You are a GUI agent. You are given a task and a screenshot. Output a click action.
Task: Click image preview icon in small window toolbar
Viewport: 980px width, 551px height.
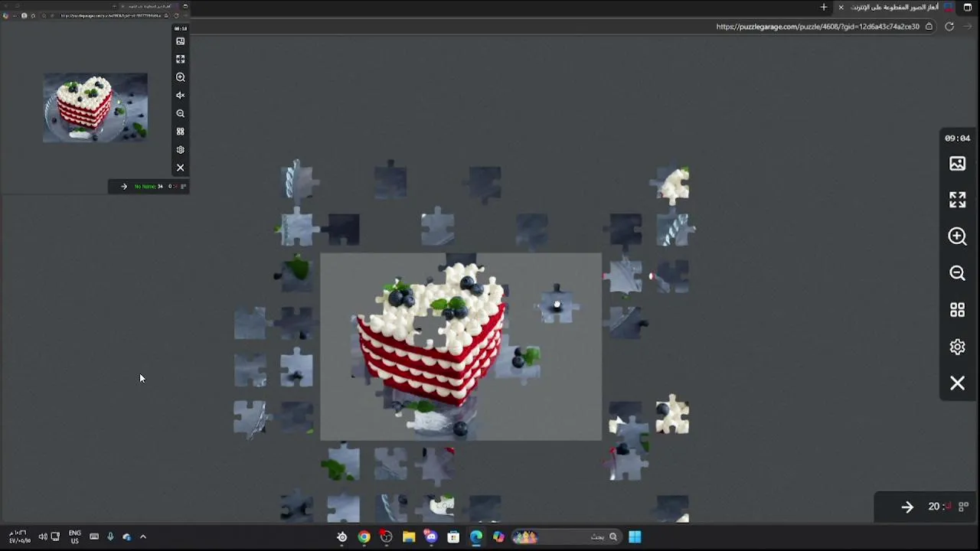(x=181, y=41)
